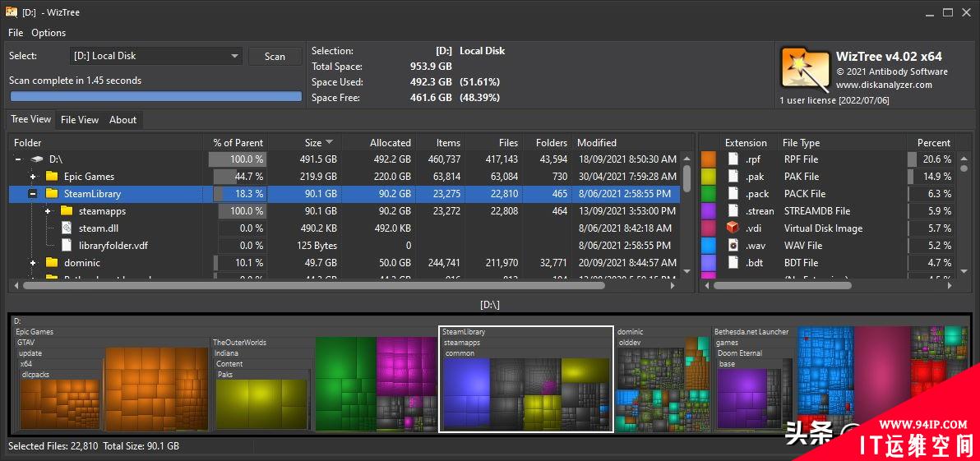Click the % of Parent column header
Screen dimensions: 980x461
pos(236,143)
